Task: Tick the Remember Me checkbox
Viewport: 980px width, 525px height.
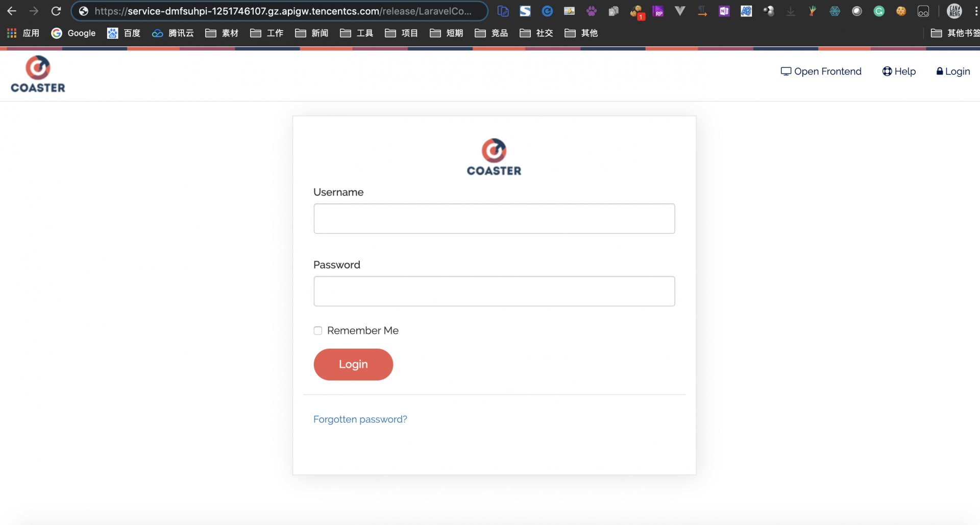Action: pos(318,331)
